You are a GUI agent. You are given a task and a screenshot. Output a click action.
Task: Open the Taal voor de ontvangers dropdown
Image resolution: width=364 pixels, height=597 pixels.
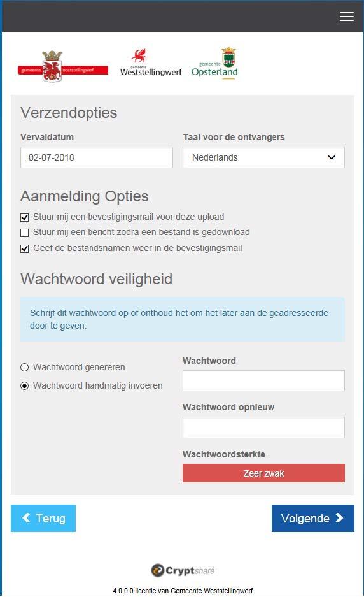click(x=263, y=157)
